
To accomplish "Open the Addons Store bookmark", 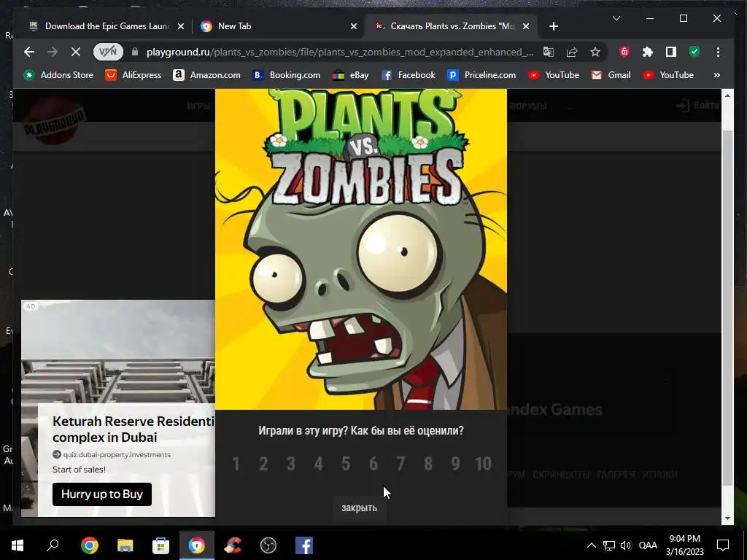I will pos(58,75).
